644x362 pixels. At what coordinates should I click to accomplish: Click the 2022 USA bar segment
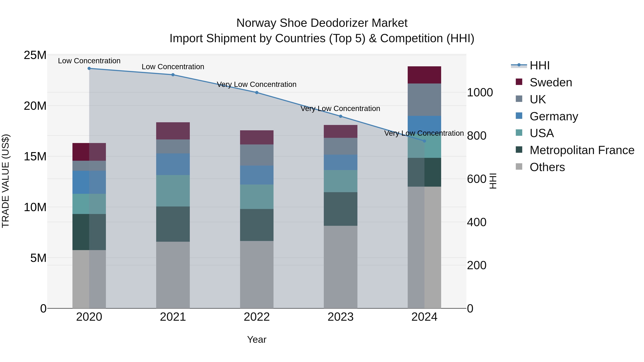click(x=257, y=197)
